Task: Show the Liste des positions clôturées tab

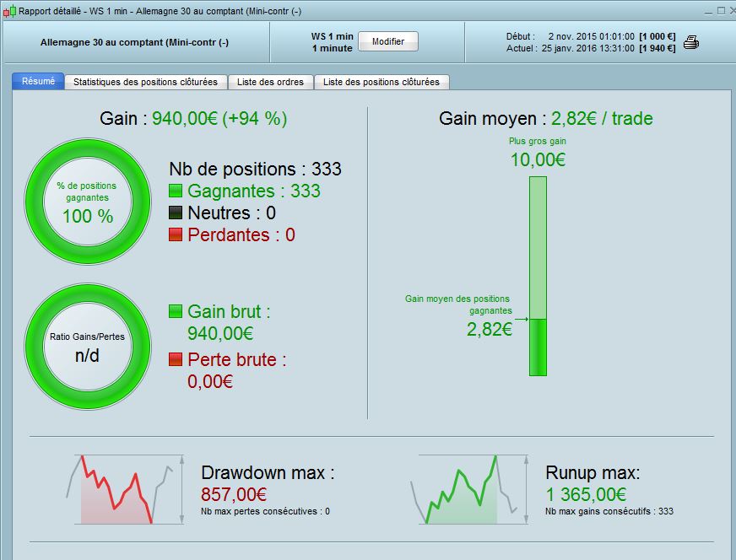Action: pyautogui.click(x=382, y=83)
